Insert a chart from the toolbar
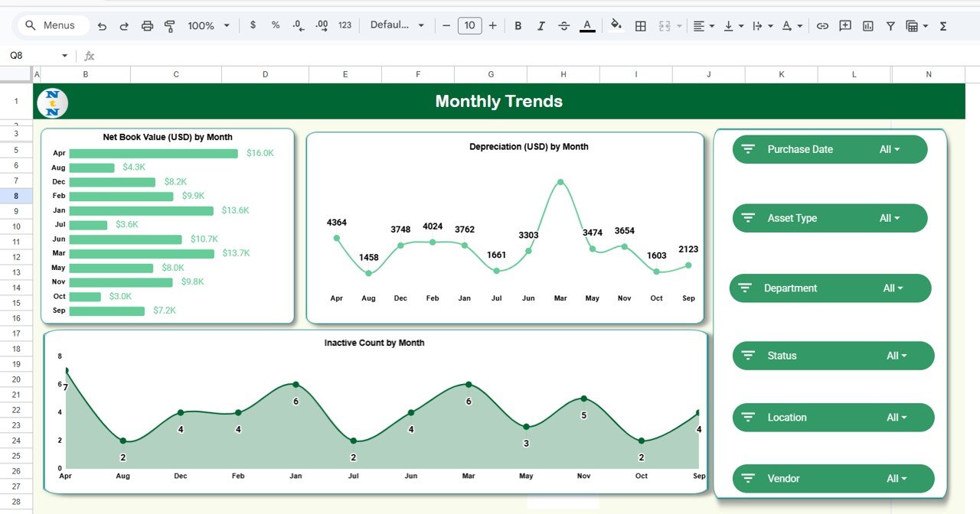The height and width of the screenshot is (514, 980). pos(867,25)
